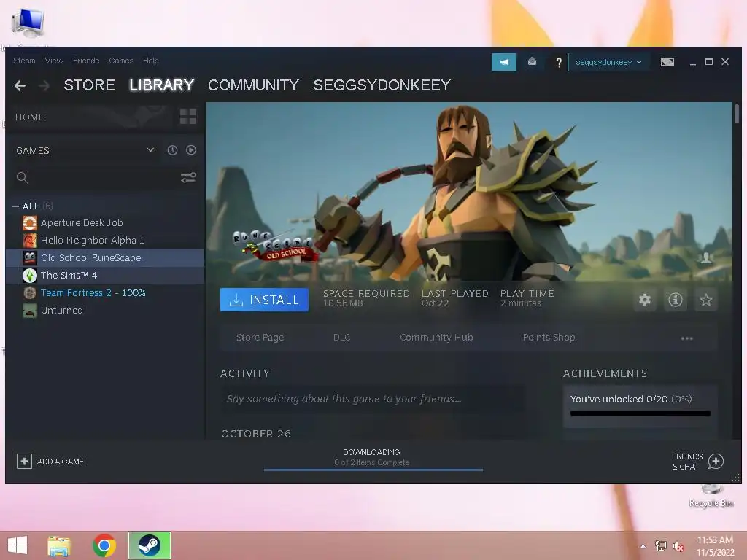Screen dimensions: 747x560
Task: Collapse the ALL games list
Action: (15, 206)
